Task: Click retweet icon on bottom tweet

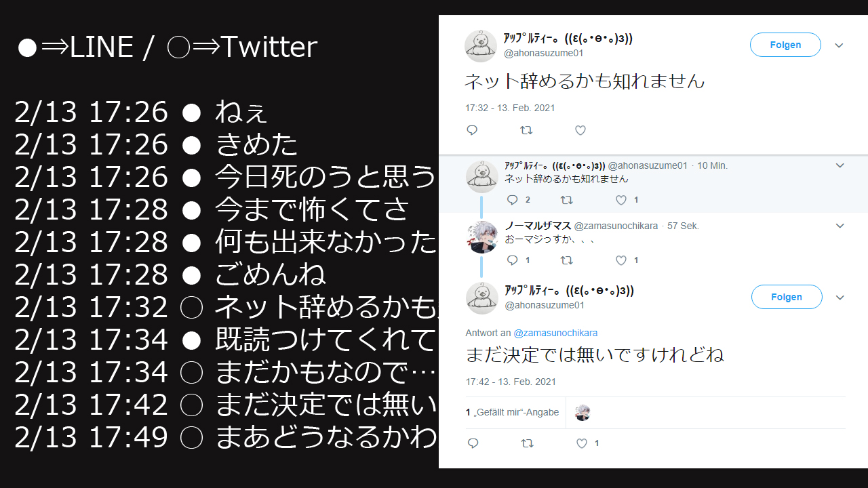Action: [527, 443]
